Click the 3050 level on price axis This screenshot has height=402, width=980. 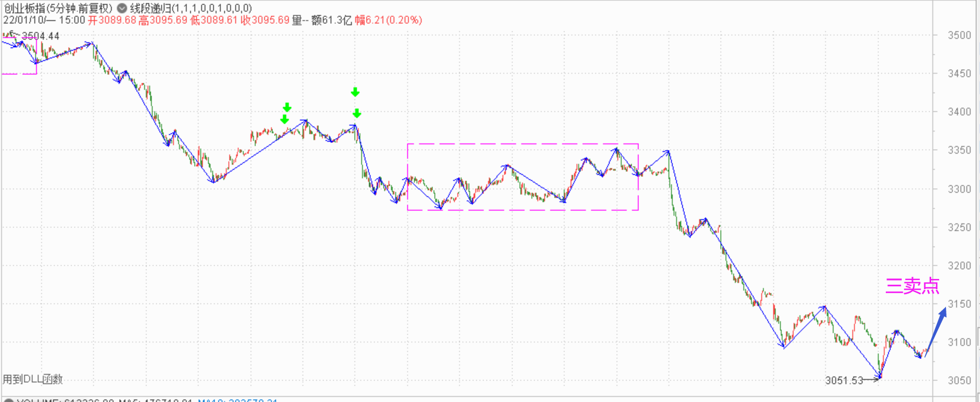(x=959, y=380)
